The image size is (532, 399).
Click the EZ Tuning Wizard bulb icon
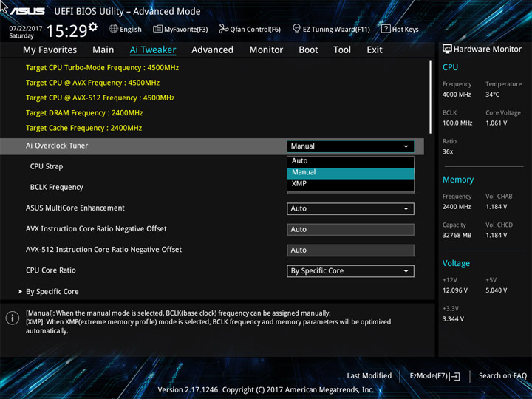(x=296, y=29)
